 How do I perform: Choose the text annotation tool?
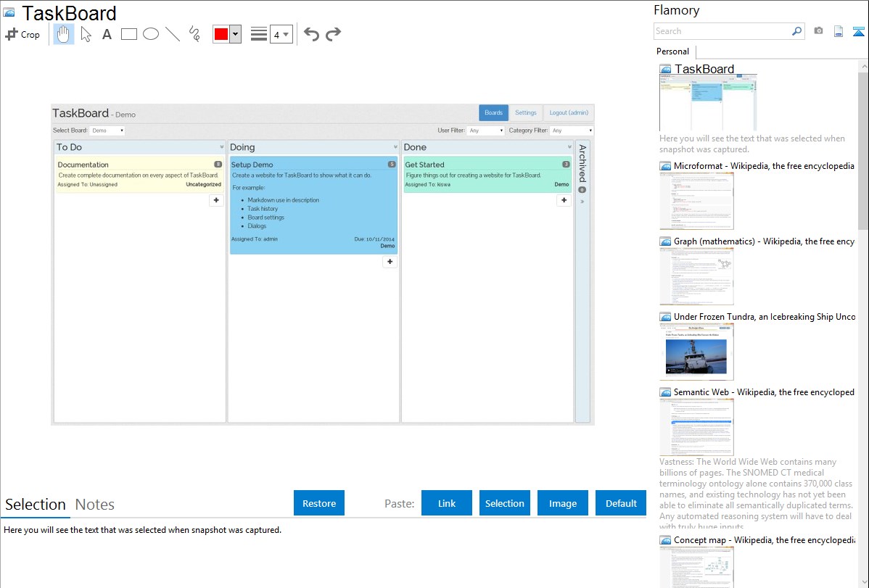pyautogui.click(x=107, y=34)
